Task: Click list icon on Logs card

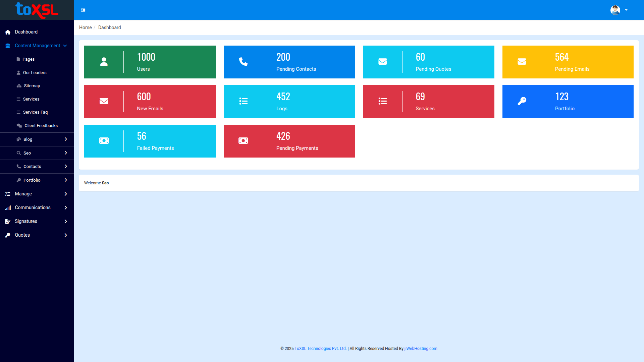Action: (243, 101)
